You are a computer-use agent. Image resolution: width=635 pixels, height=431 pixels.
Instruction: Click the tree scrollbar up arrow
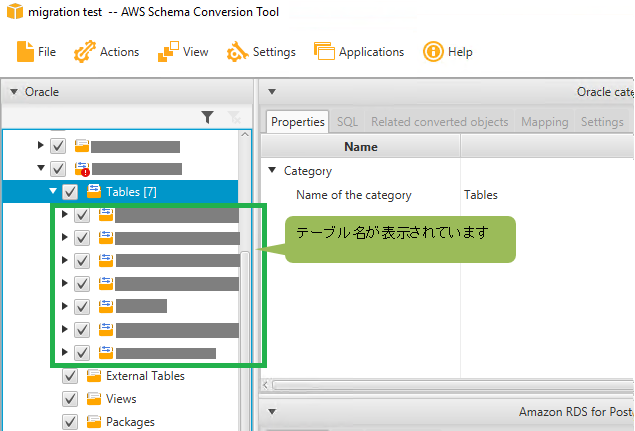point(245,134)
